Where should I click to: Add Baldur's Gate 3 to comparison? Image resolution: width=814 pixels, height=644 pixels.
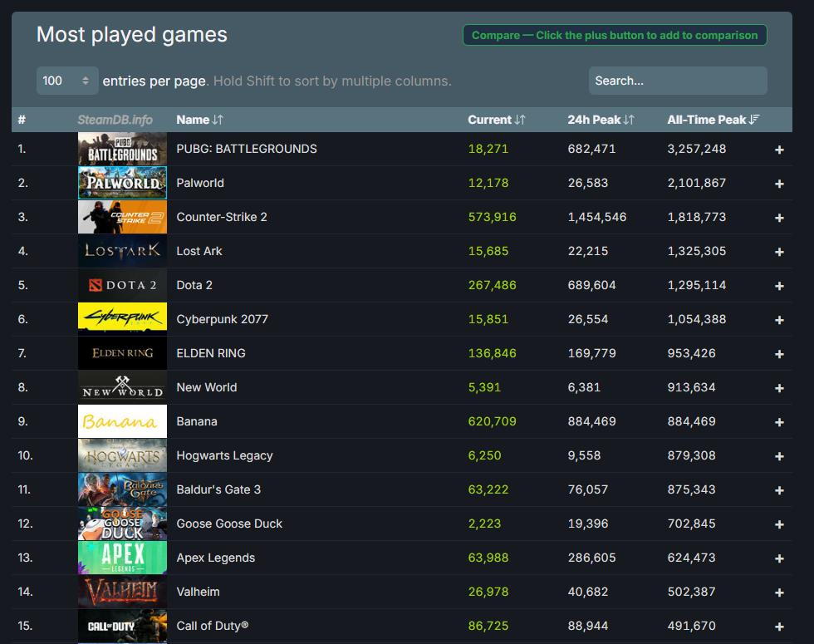(x=779, y=490)
